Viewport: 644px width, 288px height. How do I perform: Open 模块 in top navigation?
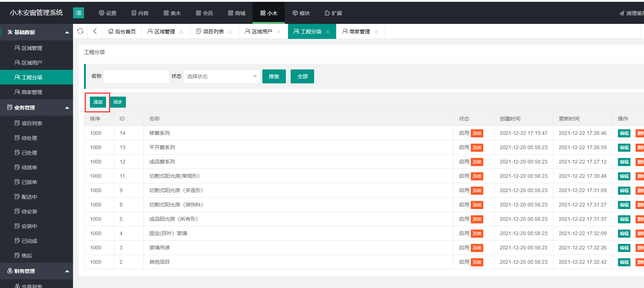[x=301, y=13]
